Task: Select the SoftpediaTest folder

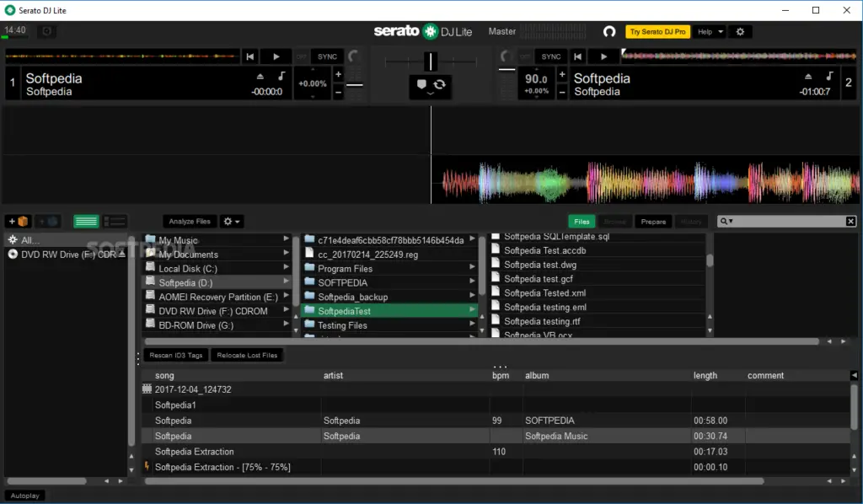Action: tap(389, 311)
